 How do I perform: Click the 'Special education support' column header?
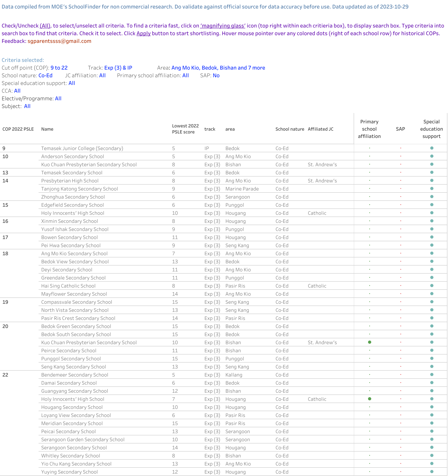pos(431,129)
